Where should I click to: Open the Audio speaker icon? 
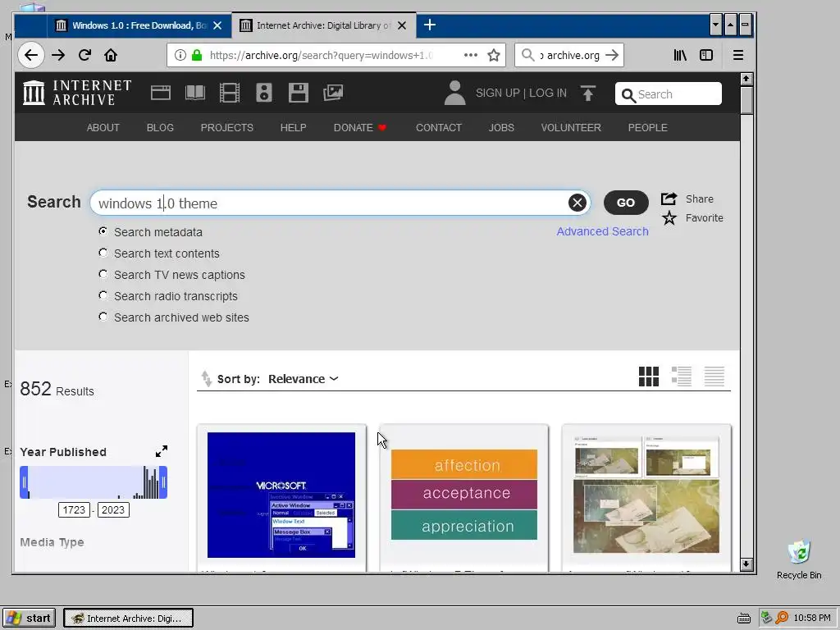263,93
